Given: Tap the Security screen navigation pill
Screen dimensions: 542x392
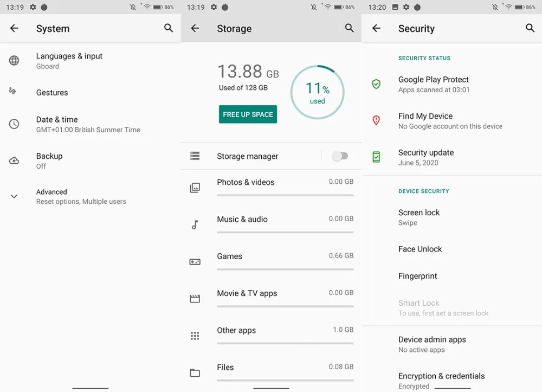Looking at the screenshot, I should point(453,388).
